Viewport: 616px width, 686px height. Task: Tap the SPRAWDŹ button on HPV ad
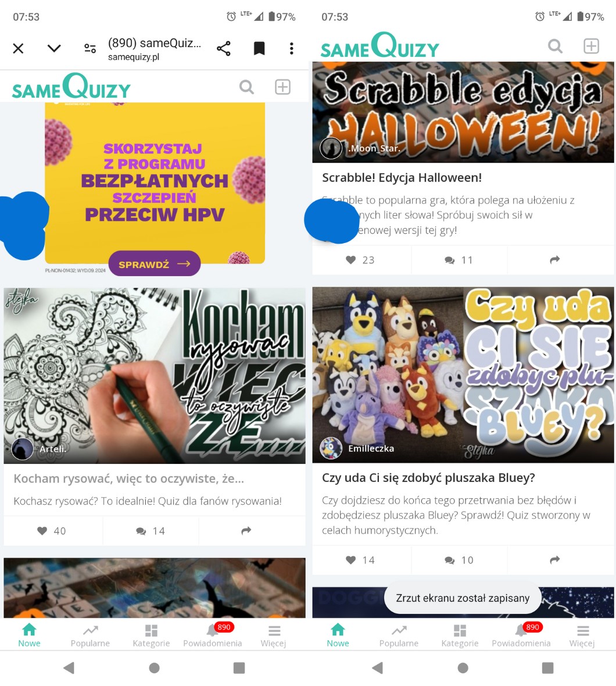click(x=155, y=264)
